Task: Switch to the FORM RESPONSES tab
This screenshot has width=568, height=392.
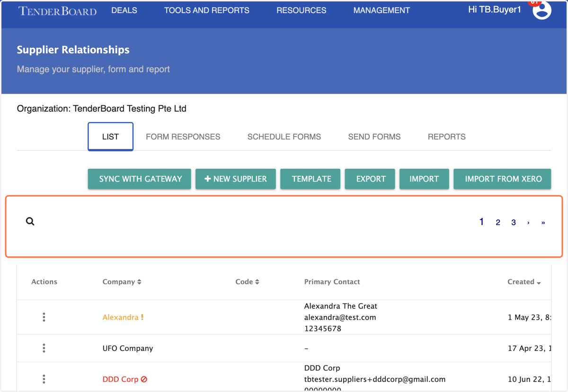Action: pos(183,137)
